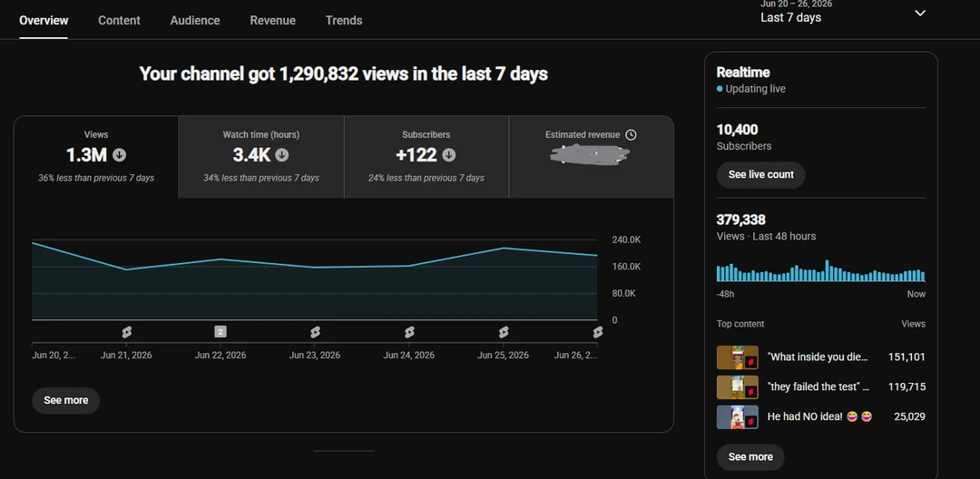The width and height of the screenshot is (980, 479).
Task: Select the Subscribers metric card
Action: click(426, 157)
